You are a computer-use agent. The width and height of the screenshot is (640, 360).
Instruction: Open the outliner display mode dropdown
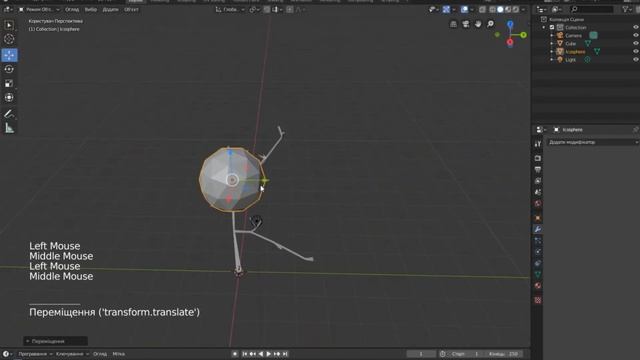(556, 9)
